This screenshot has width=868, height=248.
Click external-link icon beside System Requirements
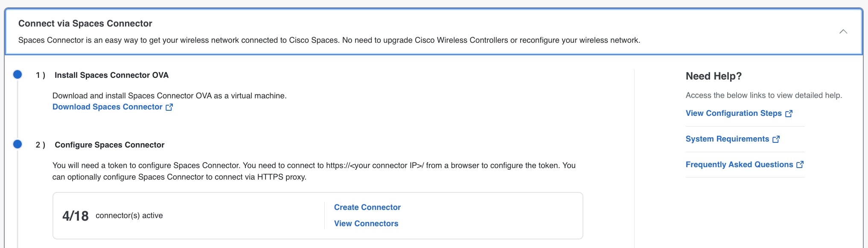tap(776, 139)
